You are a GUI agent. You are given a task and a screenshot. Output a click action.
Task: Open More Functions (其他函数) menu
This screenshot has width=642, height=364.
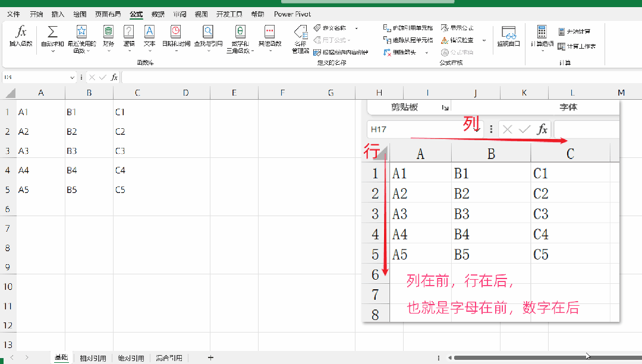point(270,39)
